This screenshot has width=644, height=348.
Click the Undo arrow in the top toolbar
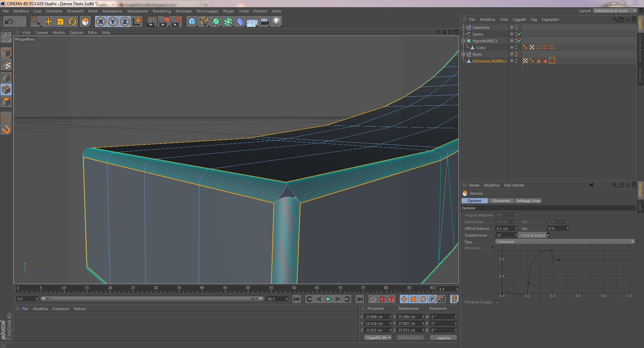(9, 22)
